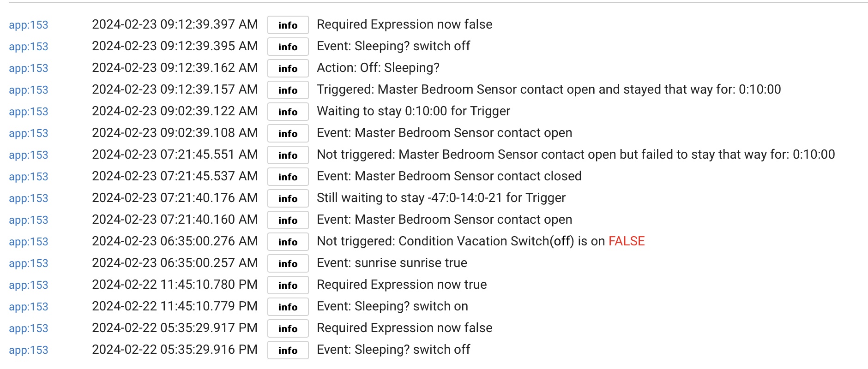868x369 pixels.
Task: Click timestamp 2024-02-23 06:35:00.257 AM
Action: pos(175,263)
